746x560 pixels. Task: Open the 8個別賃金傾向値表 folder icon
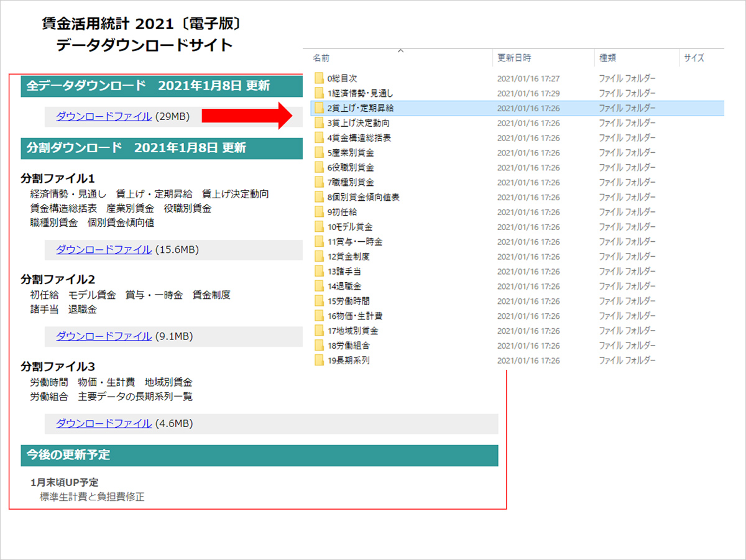pyautogui.click(x=320, y=197)
